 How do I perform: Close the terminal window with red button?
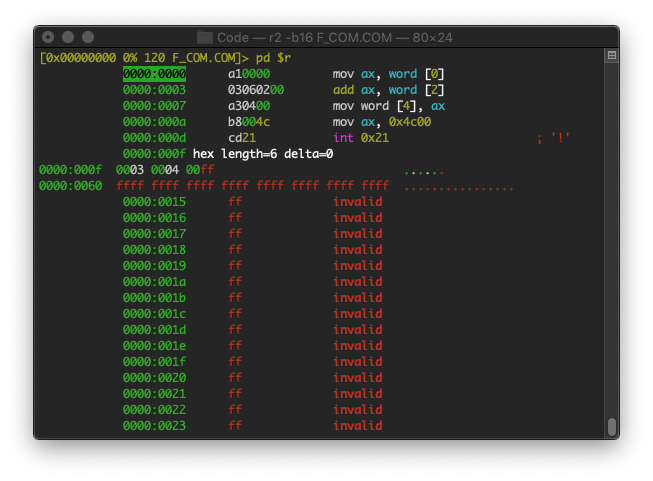[49, 37]
